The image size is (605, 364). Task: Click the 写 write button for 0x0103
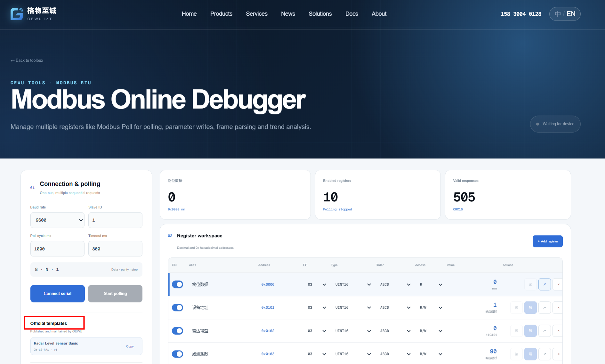click(530, 354)
